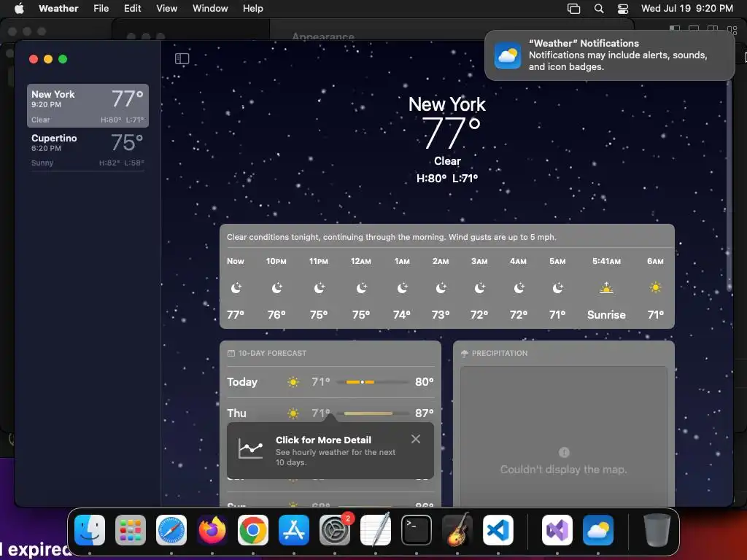The image size is (747, 560).
Task: Click the 1AM 74° hourly forecast entry
Action: (x=402, y=287)
